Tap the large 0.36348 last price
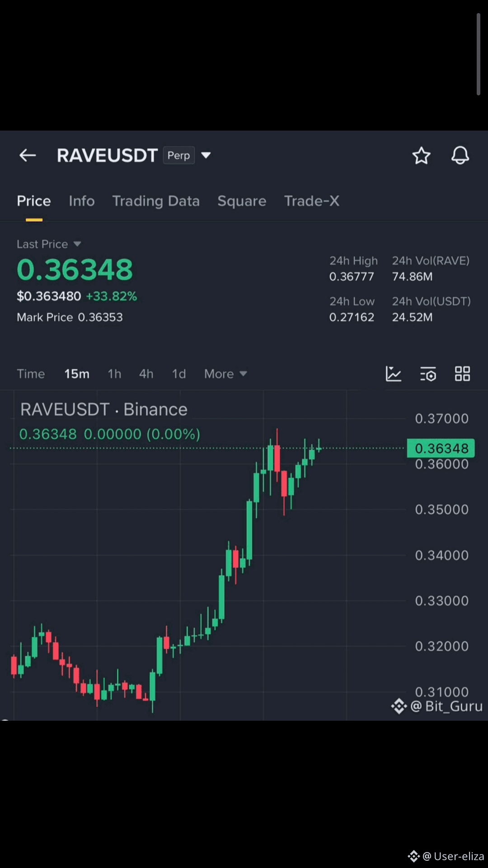The width and height of the screenshot is (488, 868). coord(75,270)
